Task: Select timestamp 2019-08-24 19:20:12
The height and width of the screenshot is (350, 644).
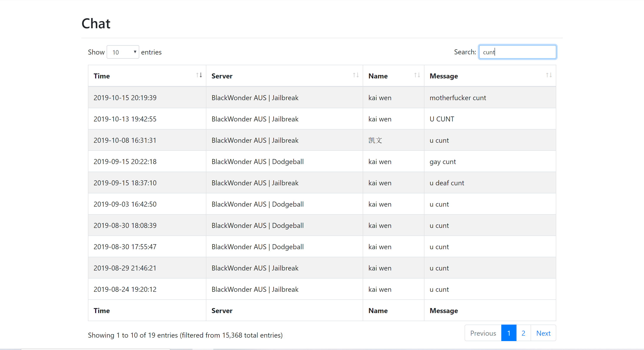Action: pos(125,289)
